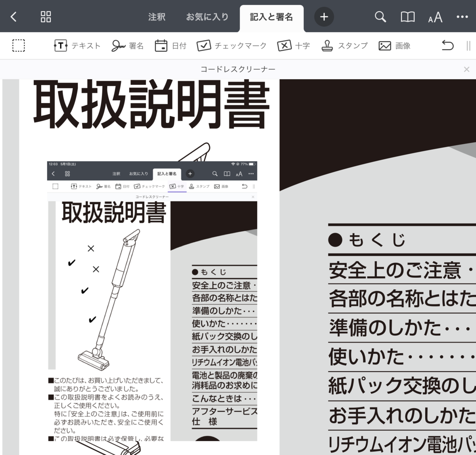Screen dimensions: 476x455
Task: Open search with the magnifier icon
Action: coord(380,17)
